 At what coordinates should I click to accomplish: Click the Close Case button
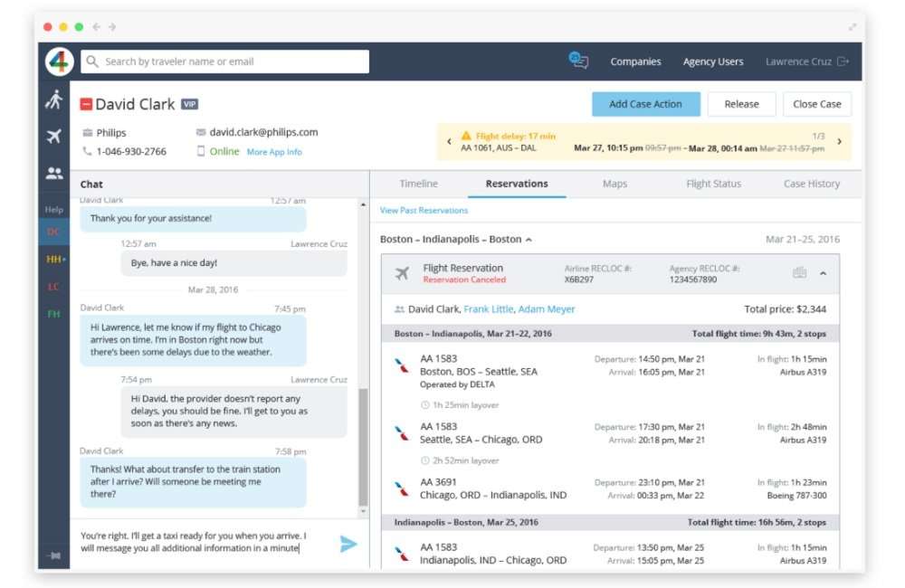click(x=816, y=104)
